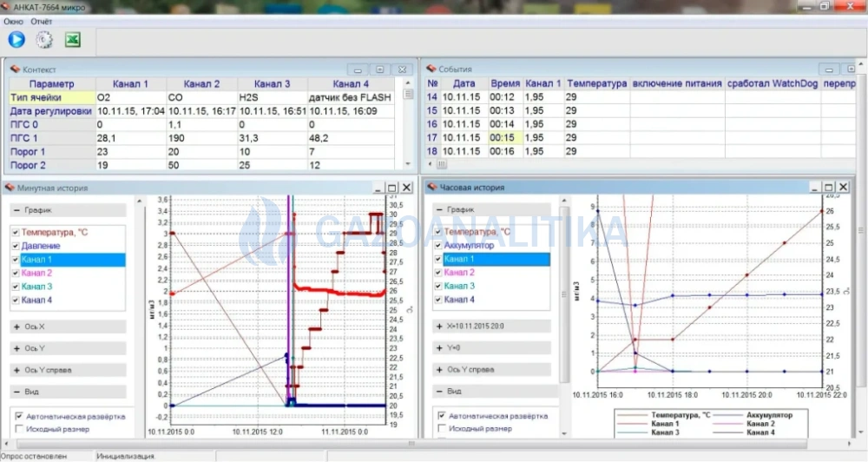Click the События panel title icon
This screenshot has height=462, width=868.
coord(431,69)
